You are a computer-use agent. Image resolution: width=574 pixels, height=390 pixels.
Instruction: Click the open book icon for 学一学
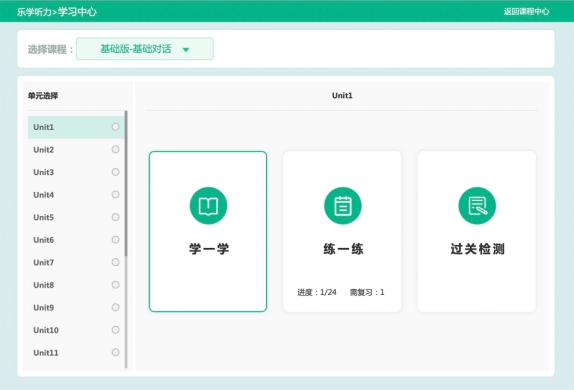tap(208, 206)
